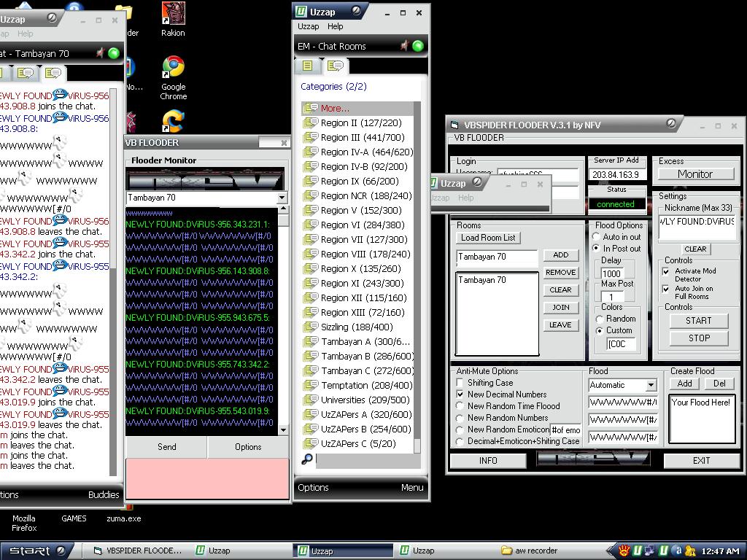Open VBSPIDER FLOODE... taskbar item
The height and width of the screenshot is (560, 747).
coord(137,551)
